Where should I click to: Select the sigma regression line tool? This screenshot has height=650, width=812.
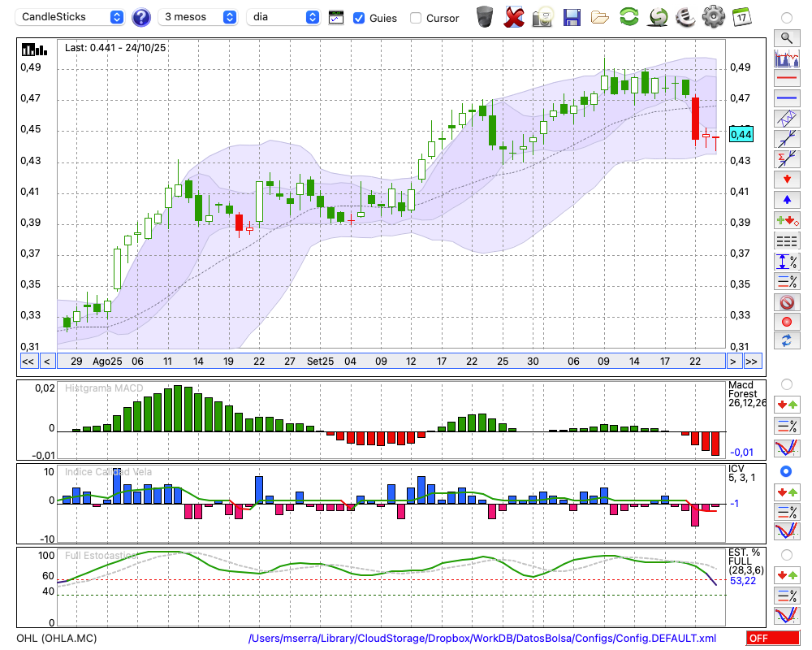coord(787,158)
